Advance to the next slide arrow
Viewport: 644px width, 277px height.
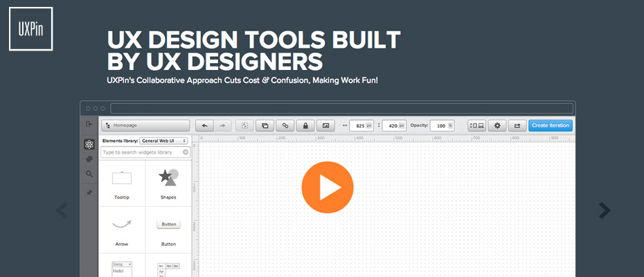coord(604,210)
